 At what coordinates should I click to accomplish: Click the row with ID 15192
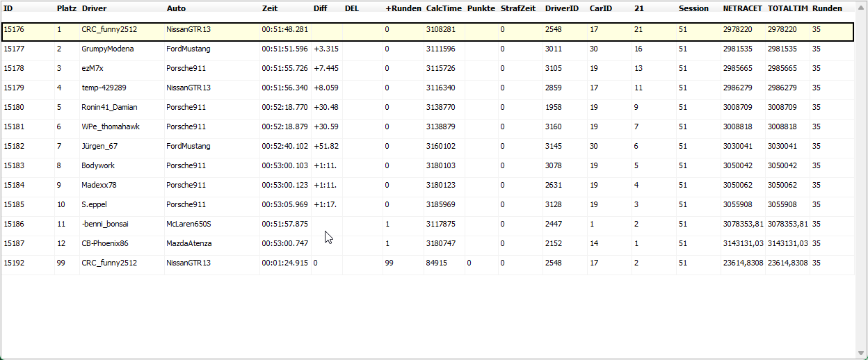coord(14,263)
